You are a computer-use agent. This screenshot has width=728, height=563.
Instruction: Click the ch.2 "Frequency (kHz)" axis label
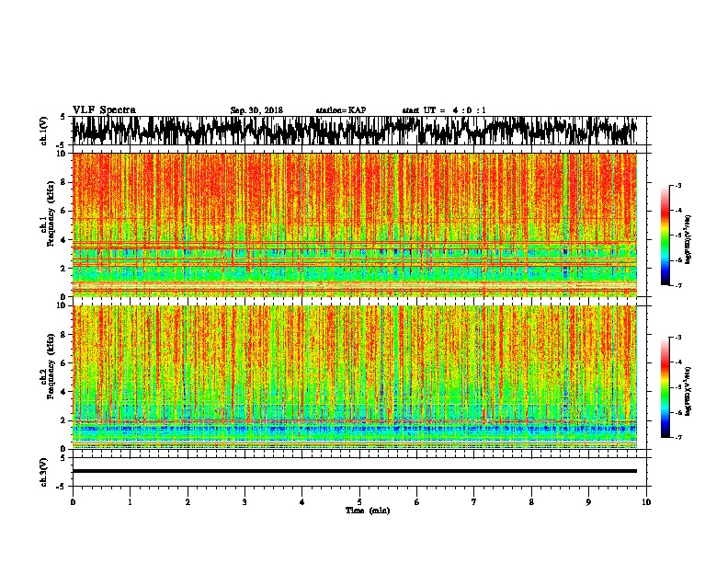(51, 366)
